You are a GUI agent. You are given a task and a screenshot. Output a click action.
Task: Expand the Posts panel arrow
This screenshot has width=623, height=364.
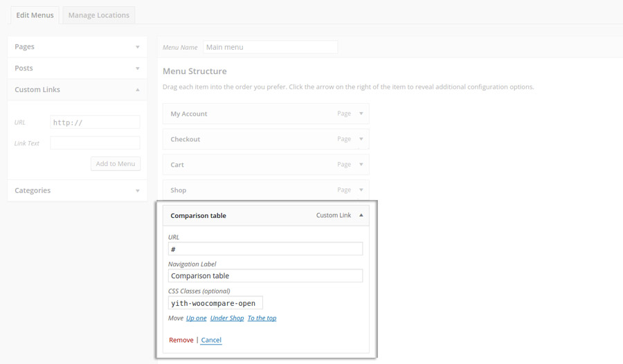[x=138, y=69]
